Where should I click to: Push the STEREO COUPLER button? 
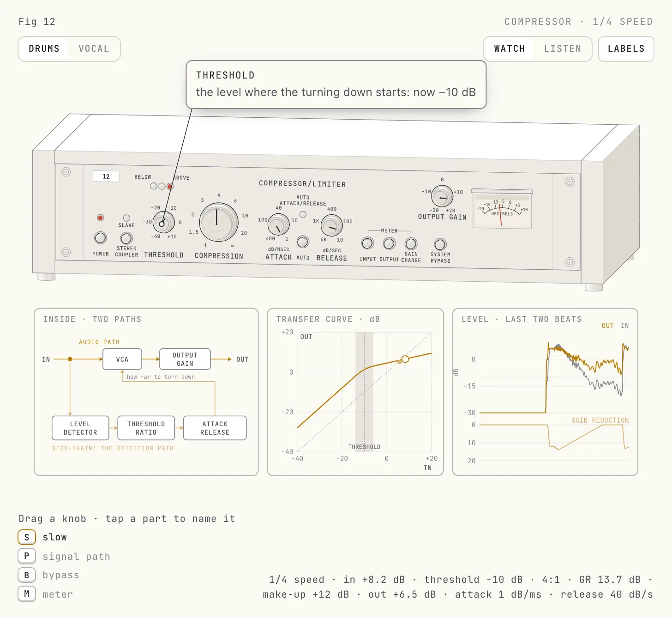point(126,238)
